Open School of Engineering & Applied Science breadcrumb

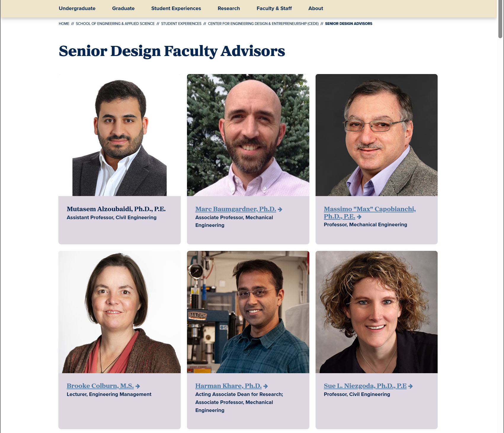point(115,24)
